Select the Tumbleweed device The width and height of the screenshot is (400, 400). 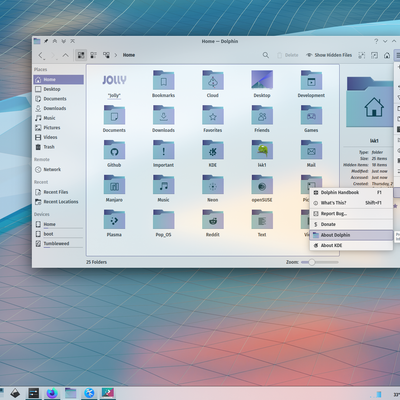coord(58,244)
